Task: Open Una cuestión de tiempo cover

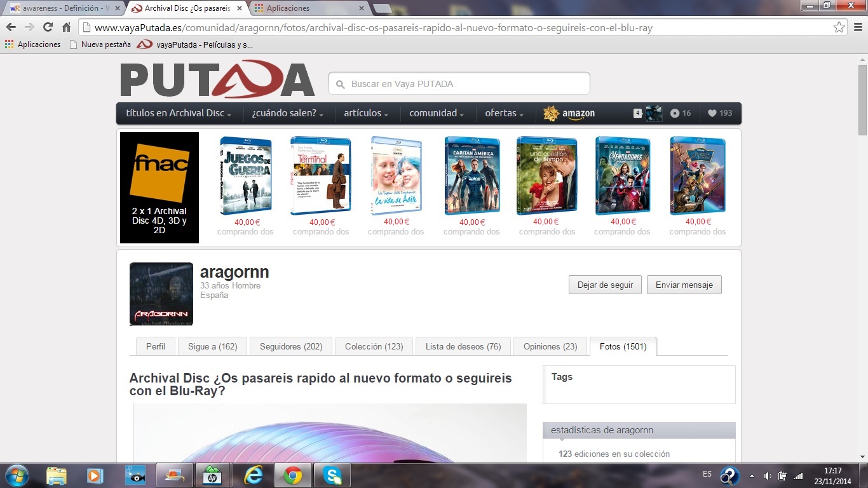Action: tap(547, 176)
